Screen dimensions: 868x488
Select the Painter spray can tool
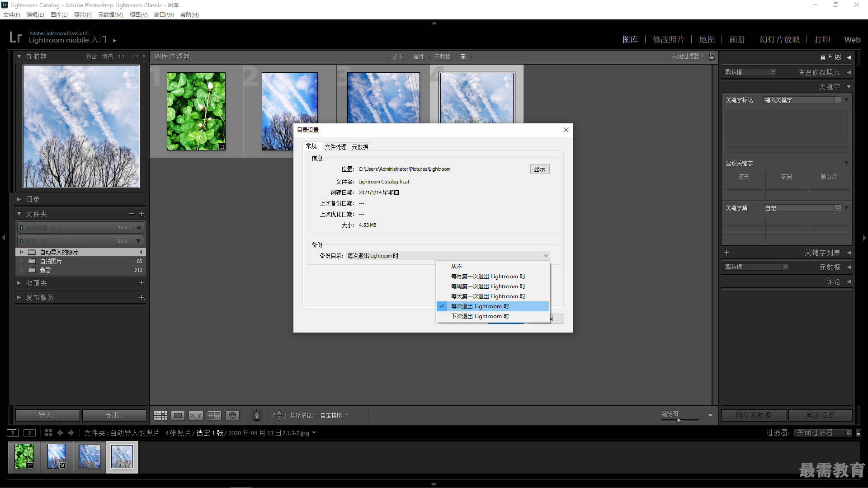click(x=257, y=415)
